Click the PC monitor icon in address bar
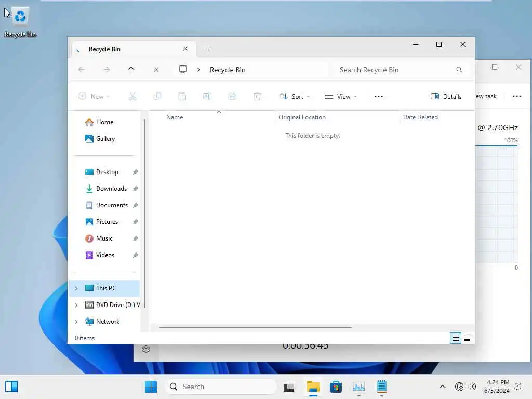Viewport: 532px width, 399px height. [183, 70]
